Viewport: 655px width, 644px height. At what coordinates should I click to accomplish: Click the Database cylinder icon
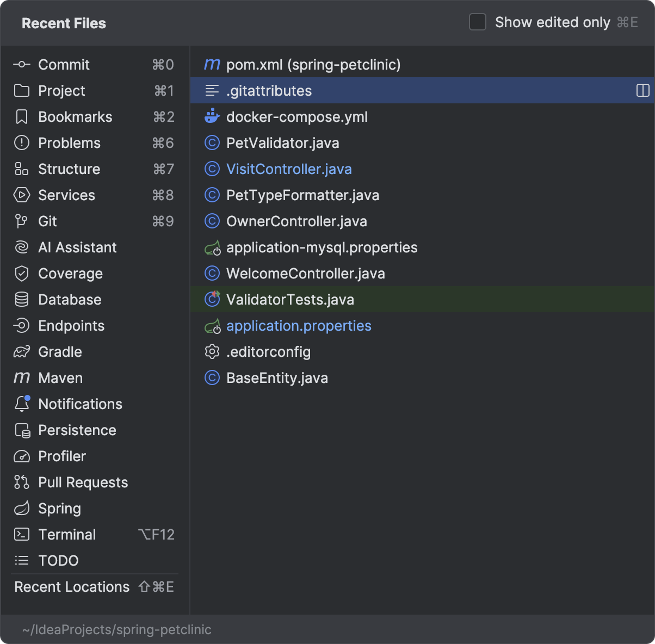coord(21,300)
